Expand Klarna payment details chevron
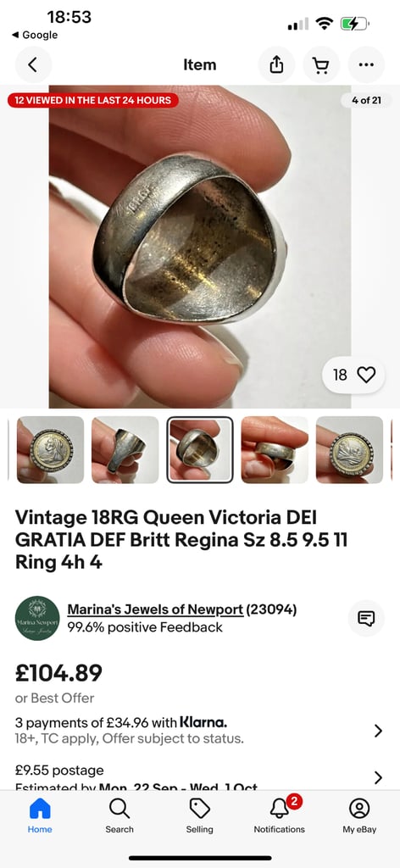Image resolution: width=400 pixels, height=868 pixels. pyautogui.click(x=378, y=731)
